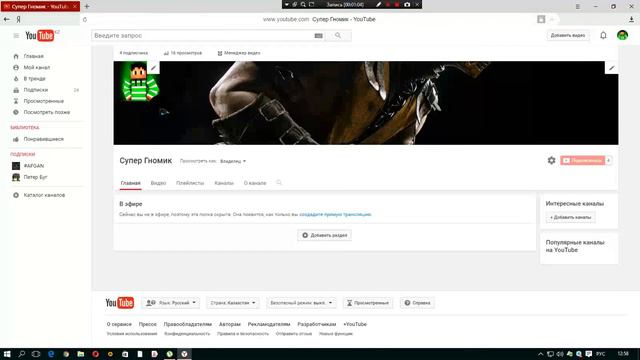Switch to the Каналы tab

[224, 183]
